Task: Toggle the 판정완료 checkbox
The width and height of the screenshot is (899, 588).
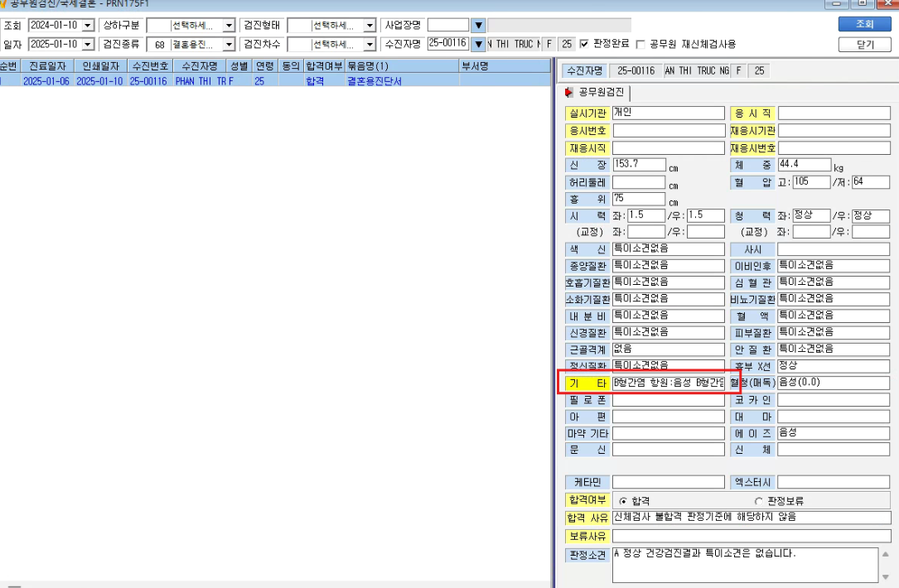Action: pos(584,44)
